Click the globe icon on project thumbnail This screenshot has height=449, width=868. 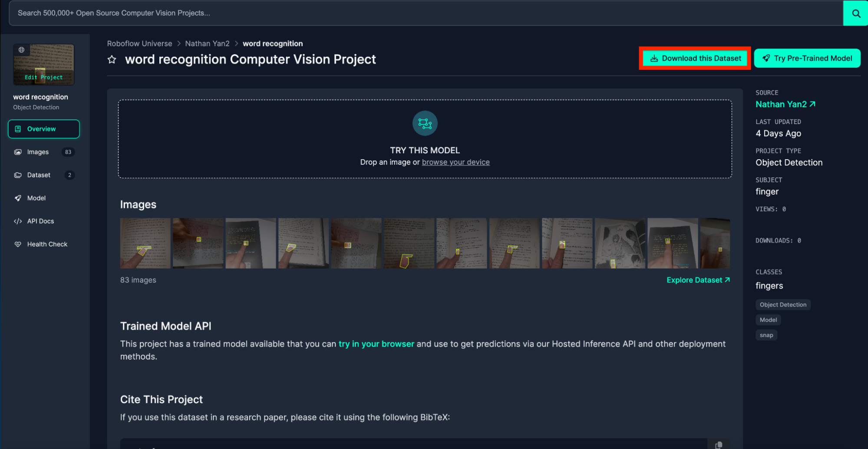(x=21, y=50)
